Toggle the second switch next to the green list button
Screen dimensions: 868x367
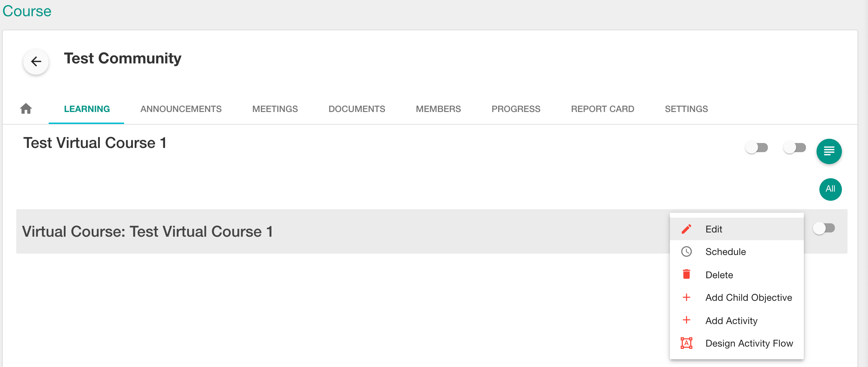pyautogui.click(x=795, y=148)
